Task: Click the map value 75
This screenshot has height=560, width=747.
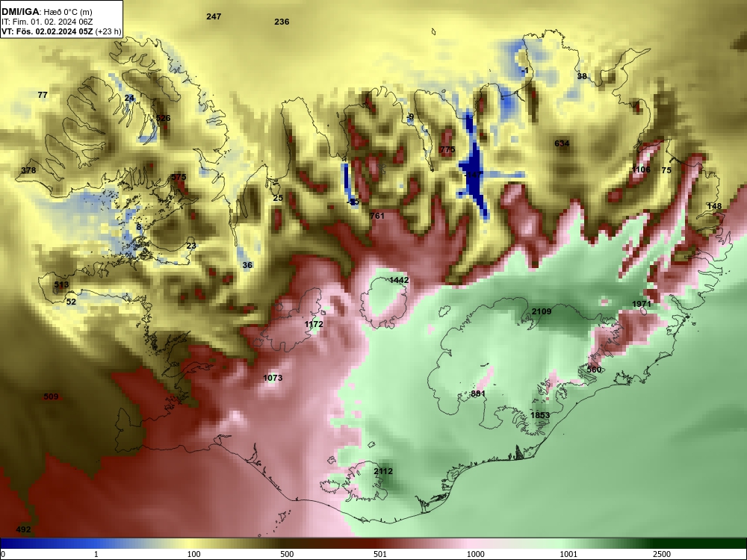Action: (666, 170)
